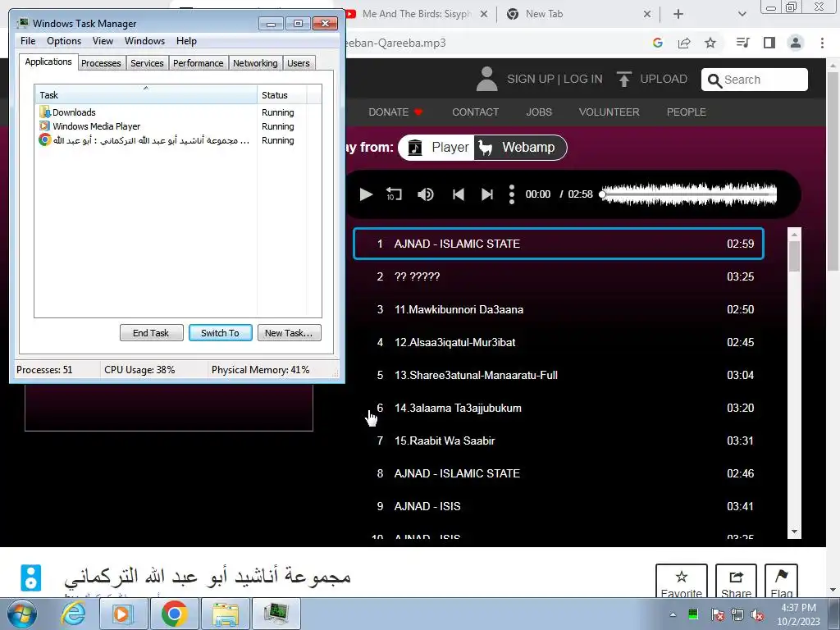Open the VOLUNTEER nav link
This screenshot has height=630, width=840.
[x=609, y=112]
